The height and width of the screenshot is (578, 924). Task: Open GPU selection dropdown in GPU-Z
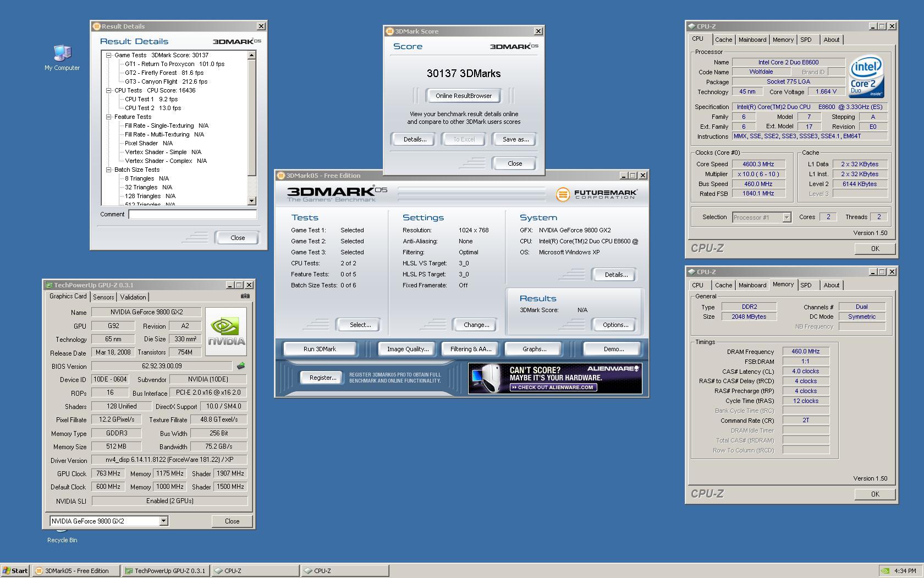tap(163, 521)
